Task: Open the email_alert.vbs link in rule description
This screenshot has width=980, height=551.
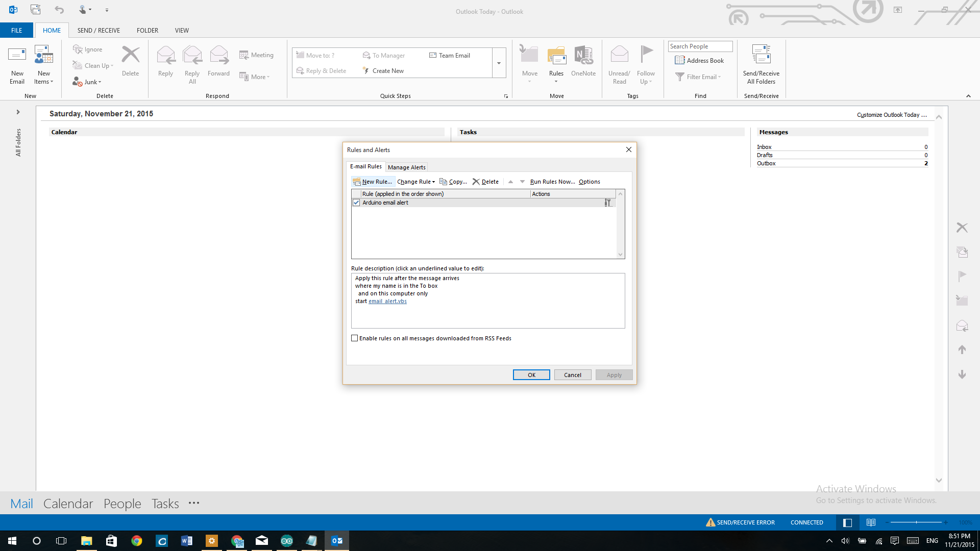Action: 387,301
